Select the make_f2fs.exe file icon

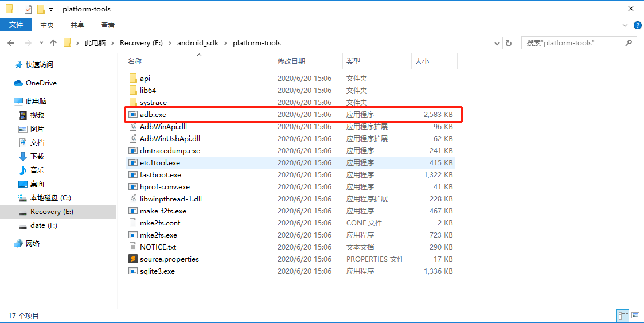coord(132,211)
